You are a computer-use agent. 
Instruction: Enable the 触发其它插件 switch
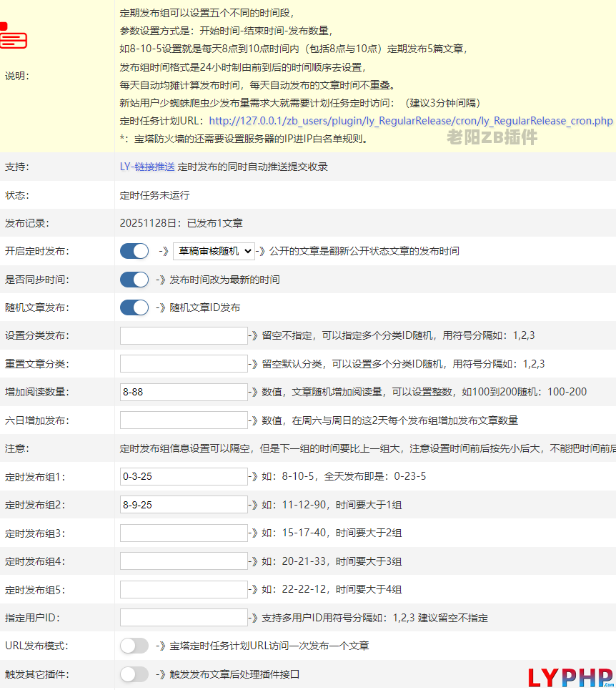click(x=134, y=674)
